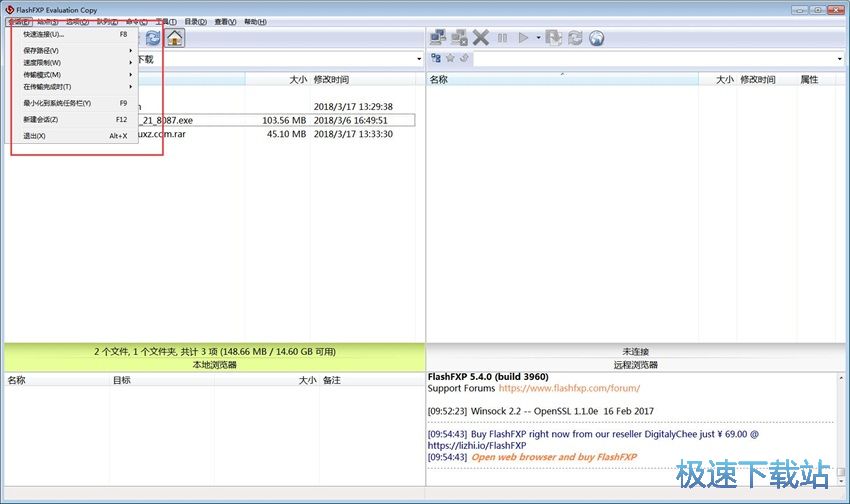850x504 pixels.
Task: Click the 远程浏览器 status label
Action: (x=635, y=365)
